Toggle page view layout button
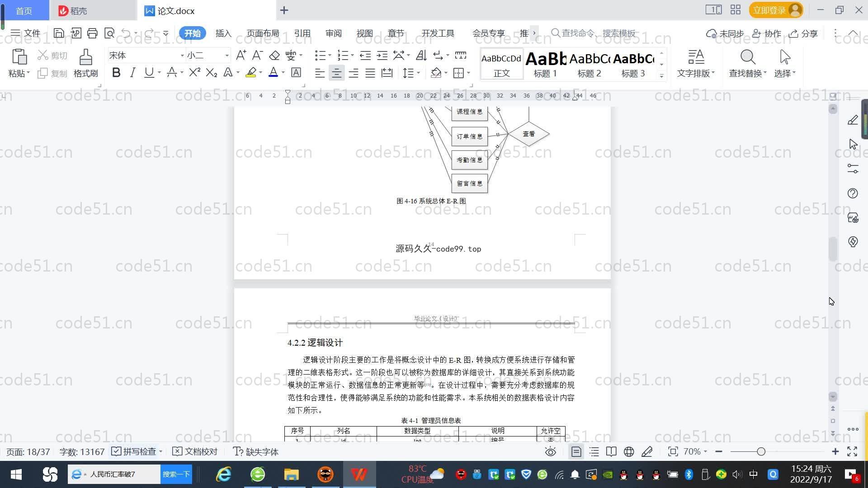The height and width of the screenshot is (488, 868). coord(576,452)
